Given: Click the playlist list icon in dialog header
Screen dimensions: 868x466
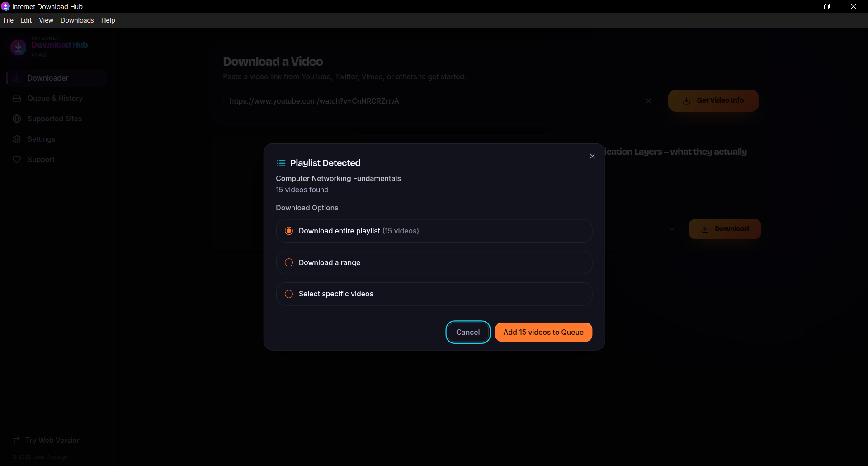Looking at the screenshot, I should pos(281,163).
